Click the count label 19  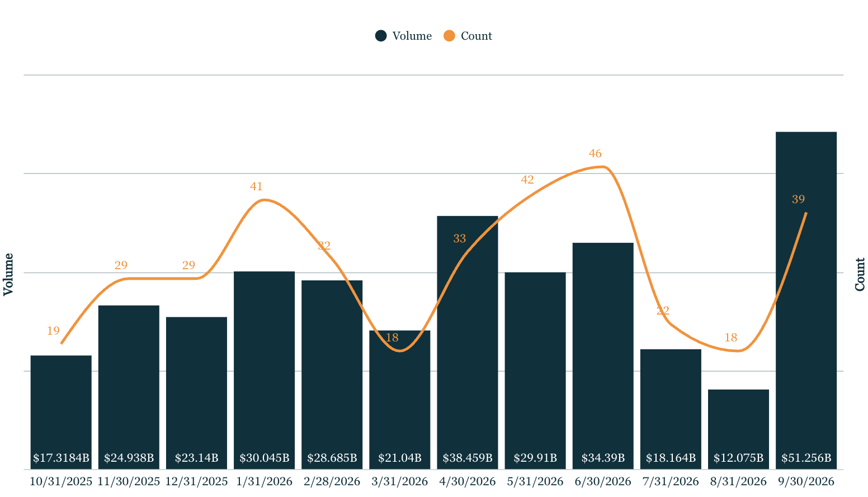(x=53, y=331)
